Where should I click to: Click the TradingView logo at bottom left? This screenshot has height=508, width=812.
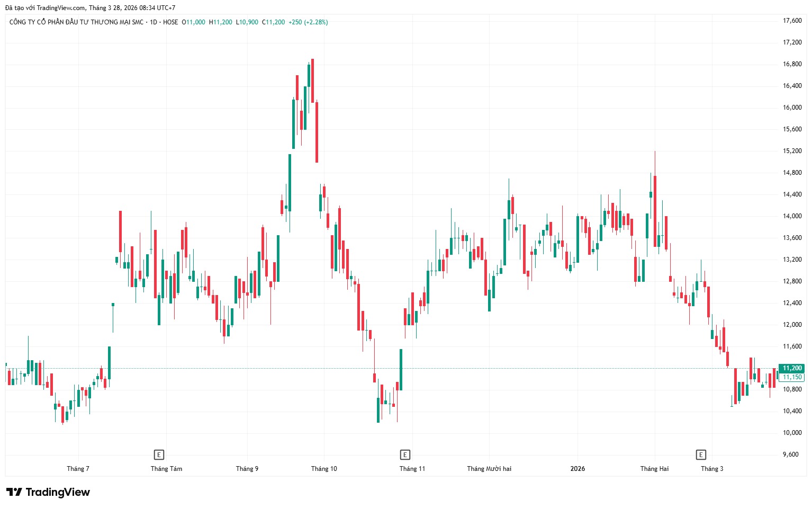click(48, 492)
